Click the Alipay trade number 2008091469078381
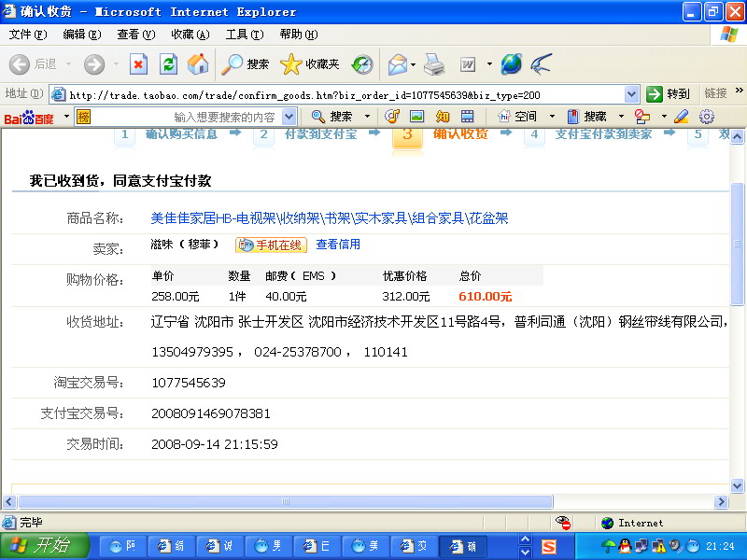This screenshot has height=560, width=747. point(211,413)
